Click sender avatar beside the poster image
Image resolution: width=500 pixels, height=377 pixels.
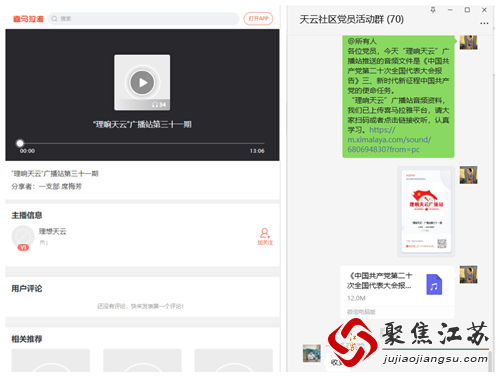coord(468,175)
